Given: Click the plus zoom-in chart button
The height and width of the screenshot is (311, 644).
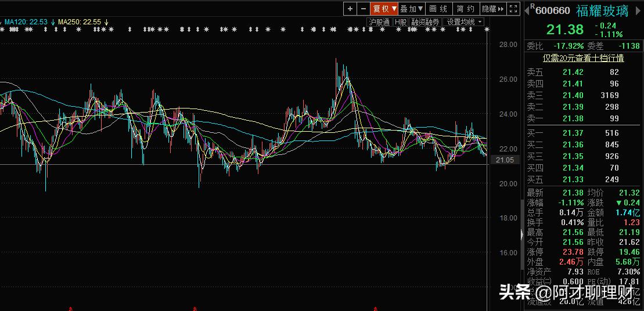Looking at the screenshot, I should (x=350, y=9).
